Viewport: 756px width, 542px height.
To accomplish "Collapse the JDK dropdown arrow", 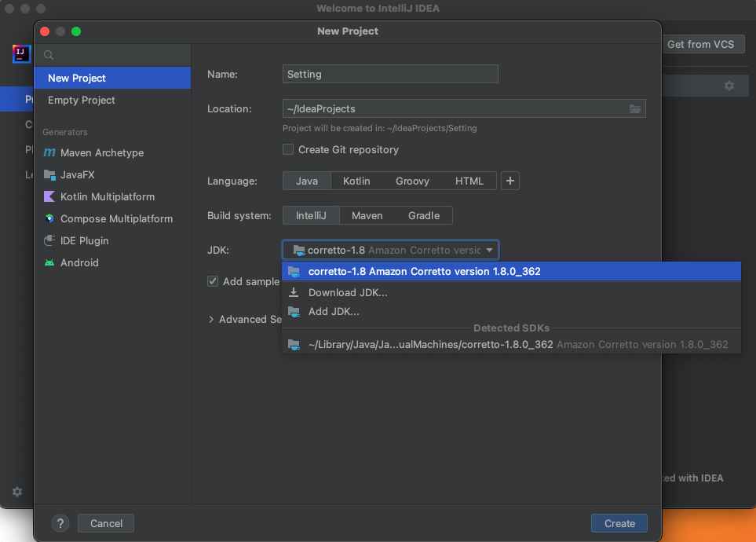I will pyautogui.click(x=489, y=250).
